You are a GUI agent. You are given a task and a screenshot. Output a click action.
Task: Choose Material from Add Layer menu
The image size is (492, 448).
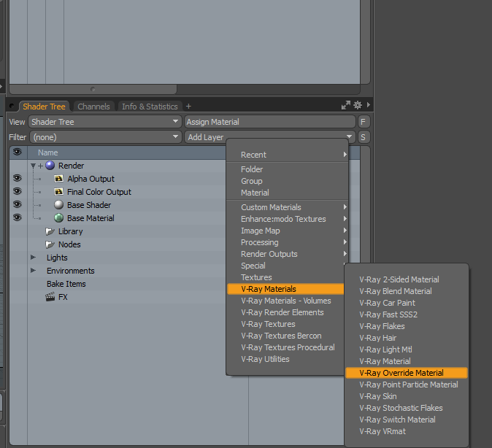[x=287, y=193]
